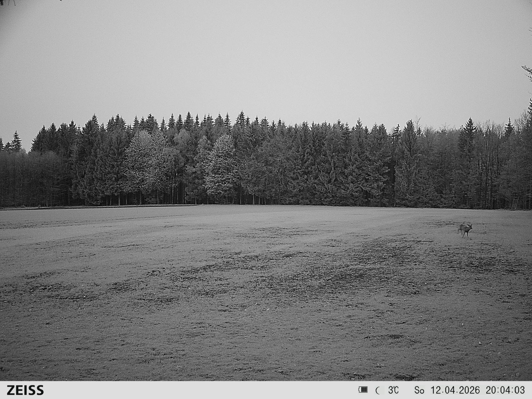Image resolution: width=532 pixels, height=399 pixels.
Task: Click the date 12.04.2026
Action: coord(455,390)
